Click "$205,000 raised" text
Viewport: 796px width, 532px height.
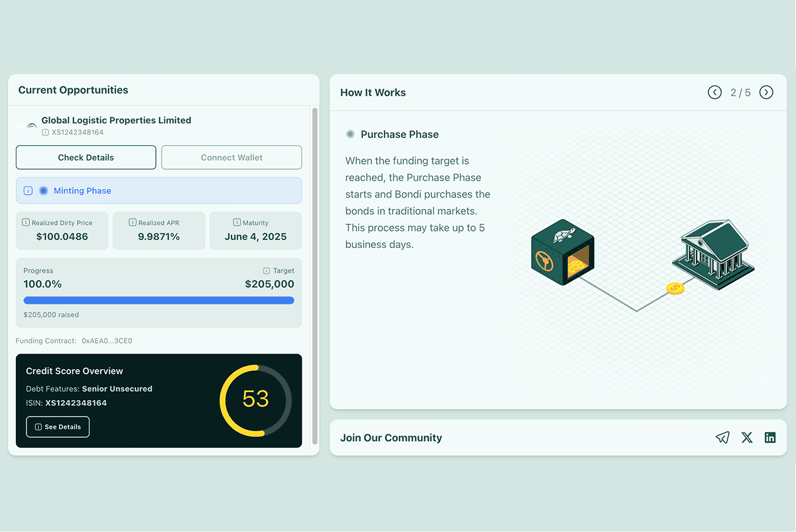pos(51,314)
